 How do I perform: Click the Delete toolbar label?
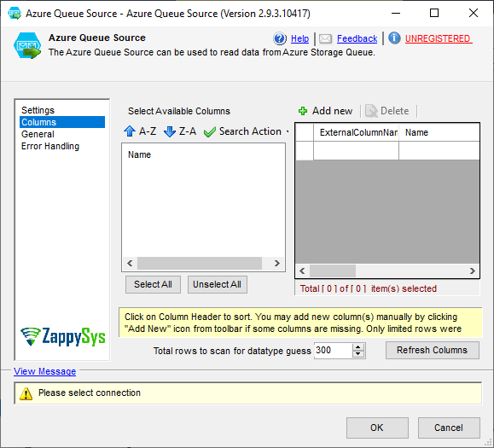pyautogui.click(x=394, y=111)
